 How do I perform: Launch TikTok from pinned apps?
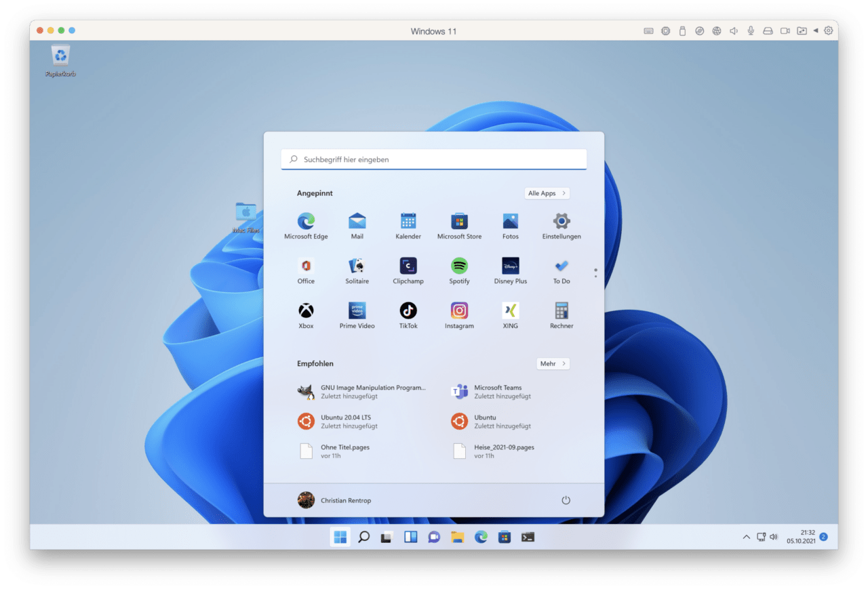pos(408,315)
